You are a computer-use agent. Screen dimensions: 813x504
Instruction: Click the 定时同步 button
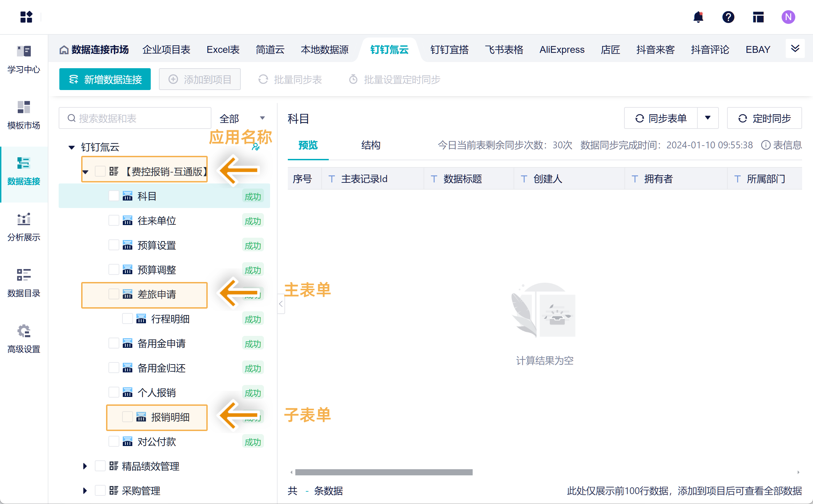(x=764, y=118)
